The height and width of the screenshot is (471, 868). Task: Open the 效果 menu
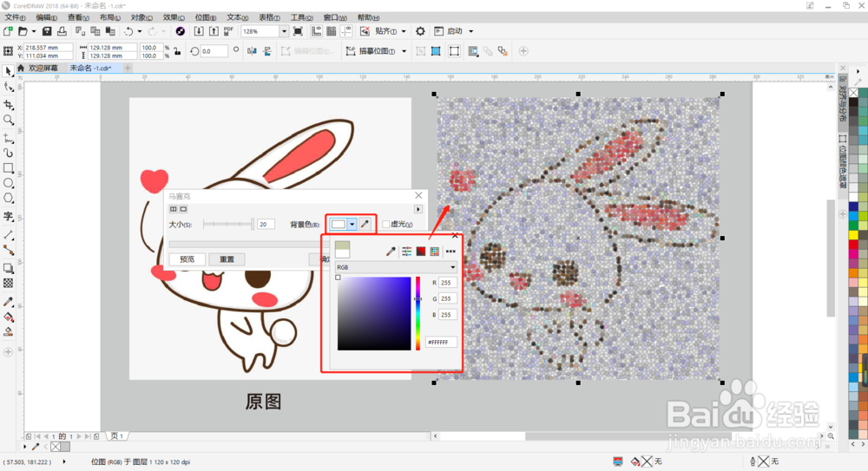pyautogui.click(x=174, y=17)
